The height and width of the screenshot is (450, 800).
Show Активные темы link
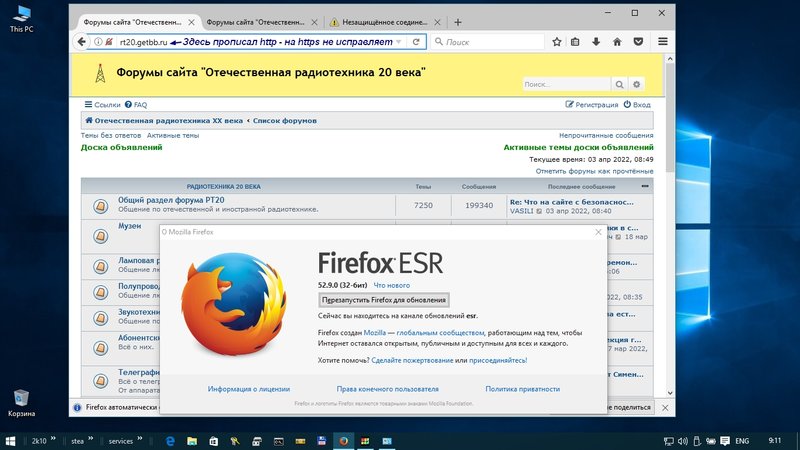tap(173, 136)
